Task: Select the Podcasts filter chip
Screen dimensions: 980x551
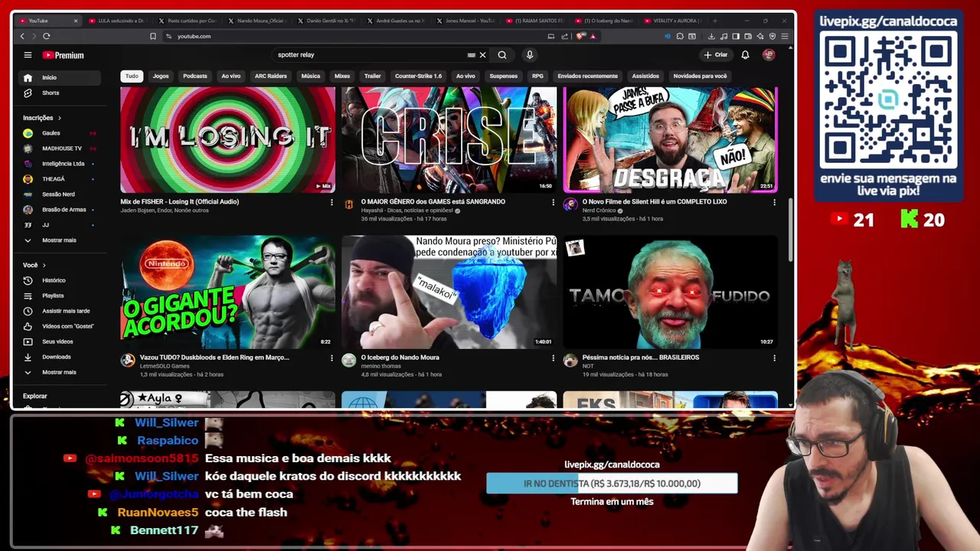Action: click(x=195, y=76)
